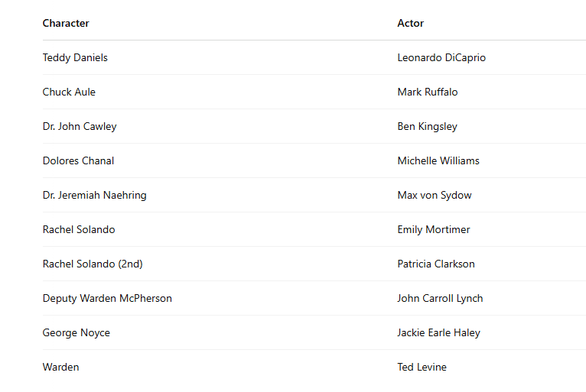
Task: Click Mark Ruffalo in the Actor column
Action: pyautogui.click(x=428, y=92)
